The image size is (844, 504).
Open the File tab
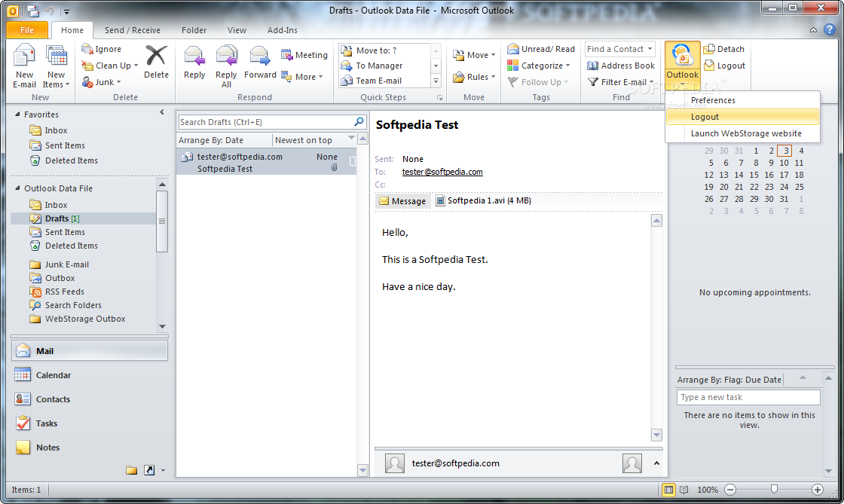click(x=27, y=30)
